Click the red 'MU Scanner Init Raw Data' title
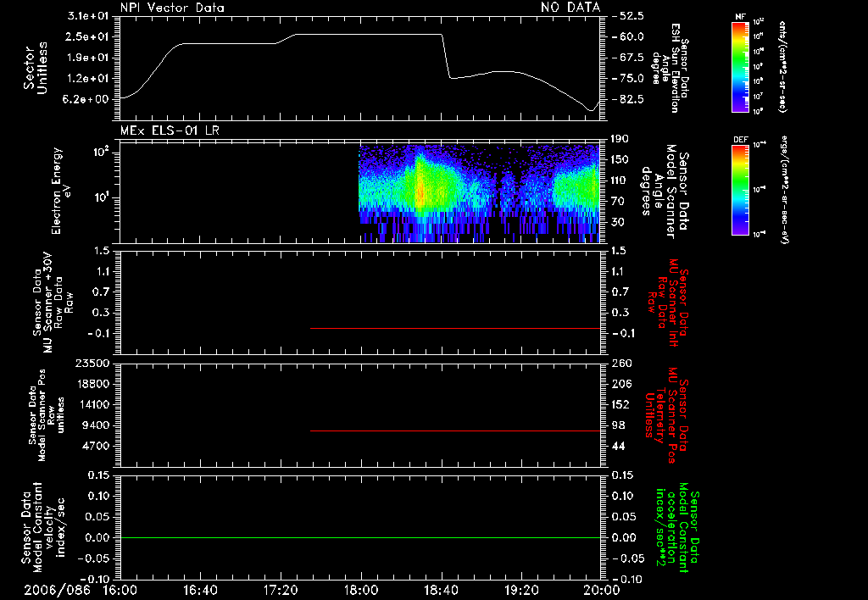Image resolution: width=868 pixels, height=600 pixels. point(669,303)
